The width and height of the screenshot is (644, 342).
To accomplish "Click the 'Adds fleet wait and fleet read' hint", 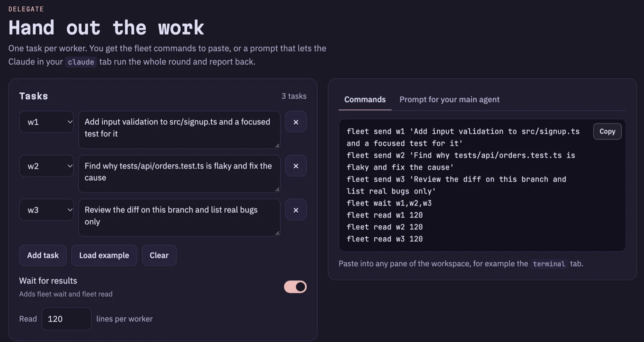I will pyautogui.click(x=66, y=294).
